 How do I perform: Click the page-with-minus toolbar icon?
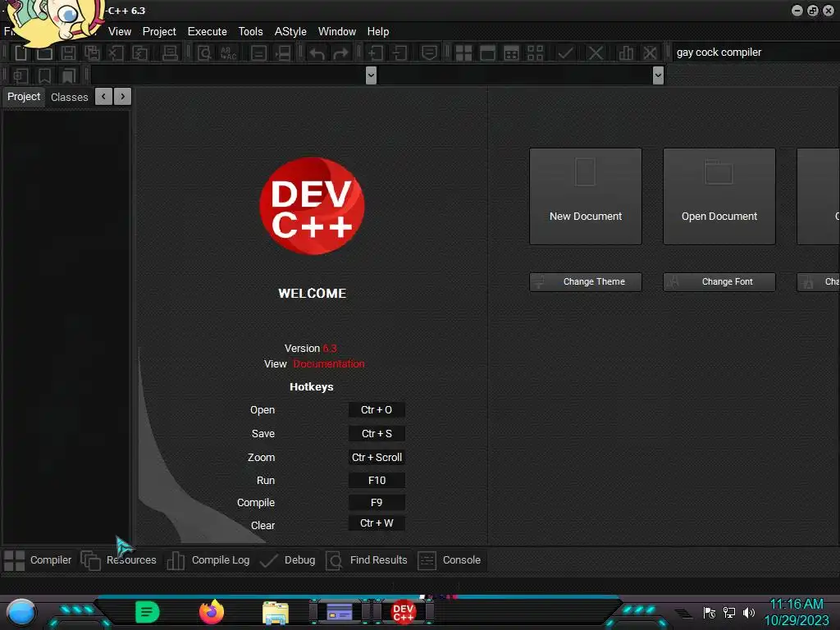(x=399, y=53)
